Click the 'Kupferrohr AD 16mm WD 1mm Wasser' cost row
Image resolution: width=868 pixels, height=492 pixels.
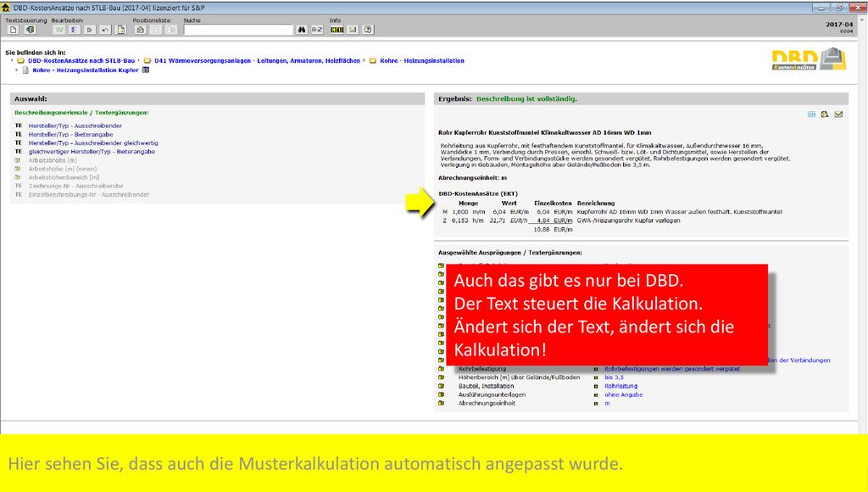613,212
